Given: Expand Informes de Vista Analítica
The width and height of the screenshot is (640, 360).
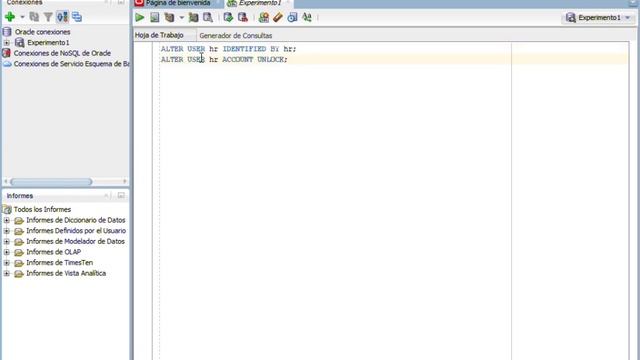Looking at the screenshot, I should (7, 273).
